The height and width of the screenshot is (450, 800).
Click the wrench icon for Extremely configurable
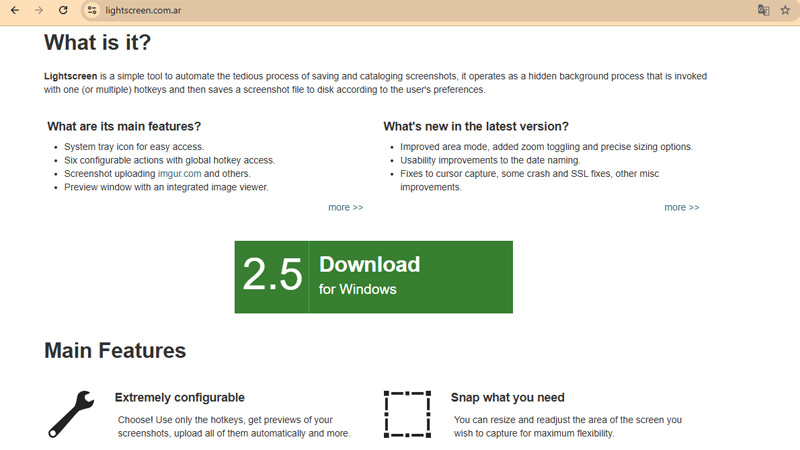pos(71,414)
